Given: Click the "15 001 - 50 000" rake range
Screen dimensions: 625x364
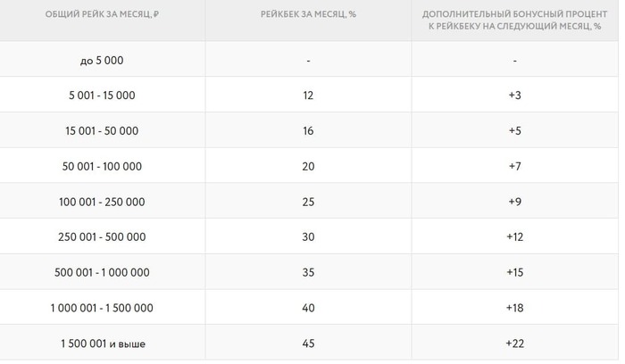Looking at the screenshot, I should [x=102, y=130].
